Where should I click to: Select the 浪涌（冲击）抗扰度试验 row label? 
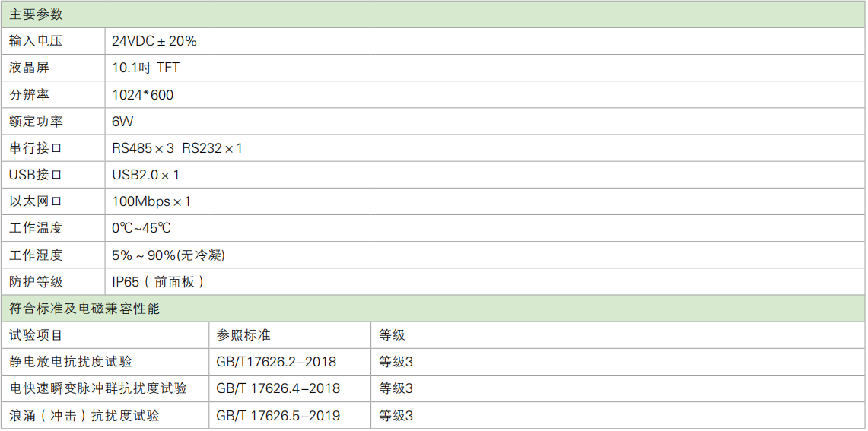84,416
